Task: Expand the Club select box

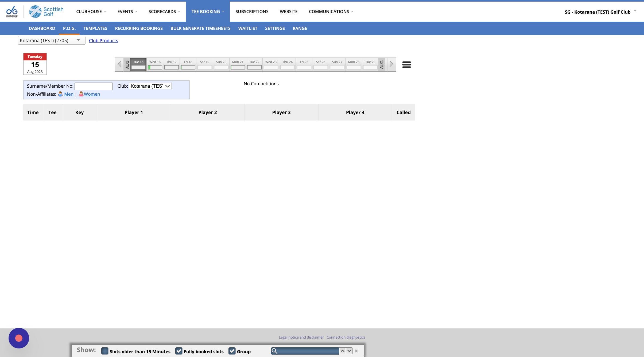Action: 150,86
